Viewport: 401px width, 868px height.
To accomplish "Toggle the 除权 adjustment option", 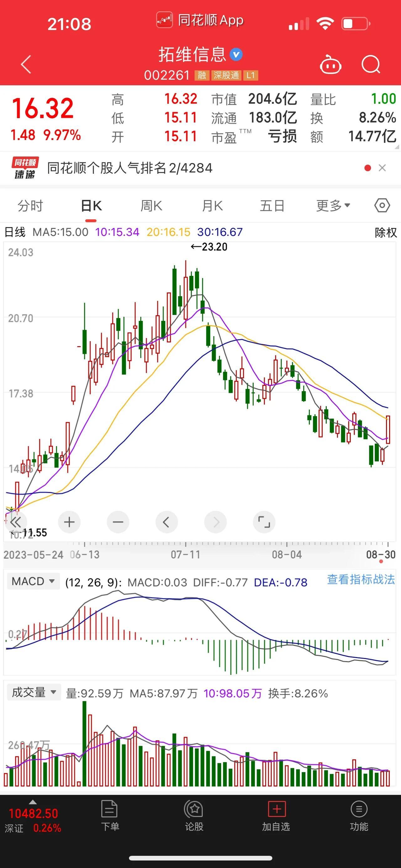I will coord(386,232).
